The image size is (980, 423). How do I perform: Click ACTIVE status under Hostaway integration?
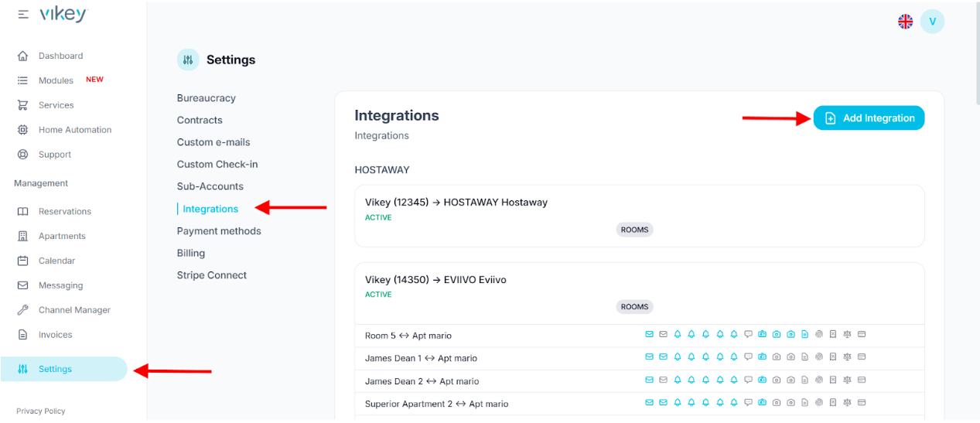pos(378,217)
